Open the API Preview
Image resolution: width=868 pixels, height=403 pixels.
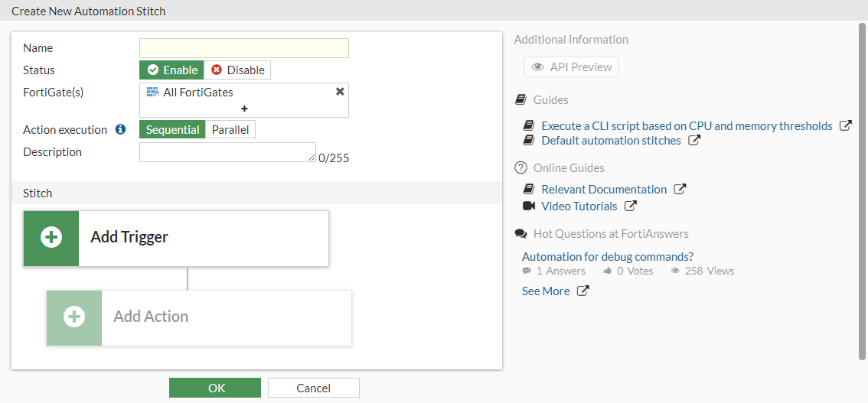pyautogui.click(x=571, y=67)
